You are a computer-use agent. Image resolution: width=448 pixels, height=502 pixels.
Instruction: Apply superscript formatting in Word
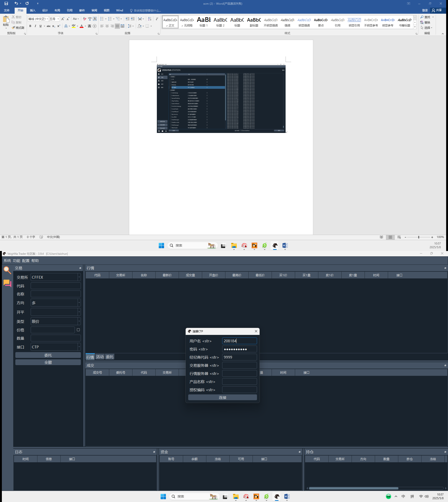pyautogui.click(x=59, y=26)
